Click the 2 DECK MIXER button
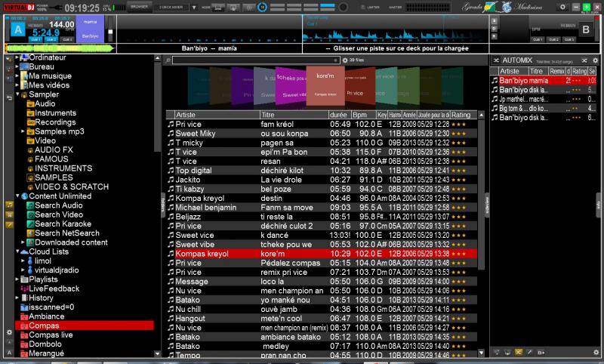This screenshot has width=604, height=364. point(169,7)
